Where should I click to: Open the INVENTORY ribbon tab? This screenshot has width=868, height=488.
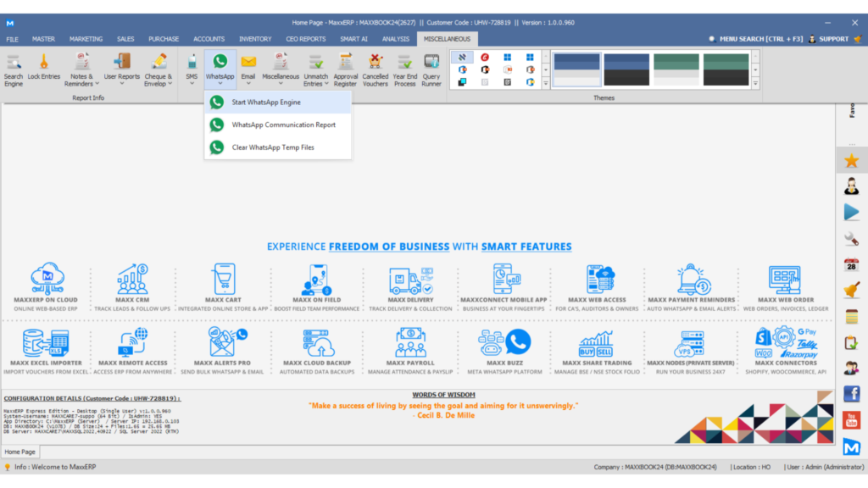pyautogui.click(x=255, y=39)
